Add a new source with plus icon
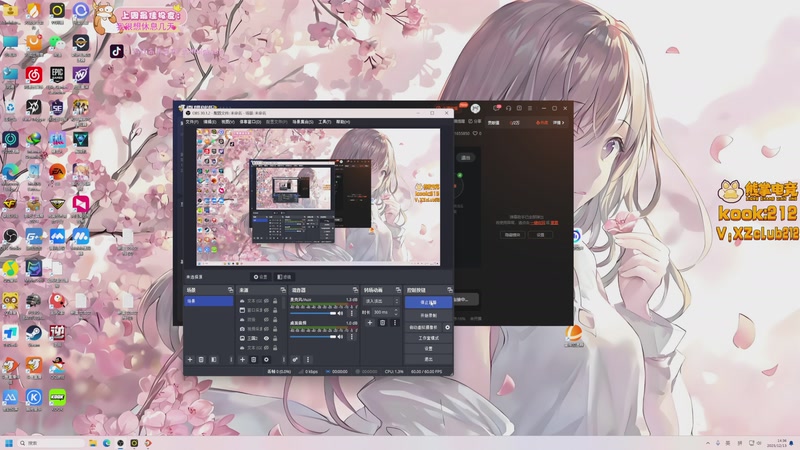This screenshot has width=800, height=450. click(242, 360)
